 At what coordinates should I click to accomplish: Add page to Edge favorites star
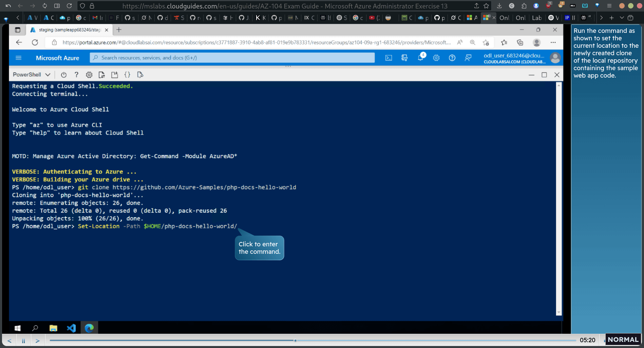coord(486,42)
